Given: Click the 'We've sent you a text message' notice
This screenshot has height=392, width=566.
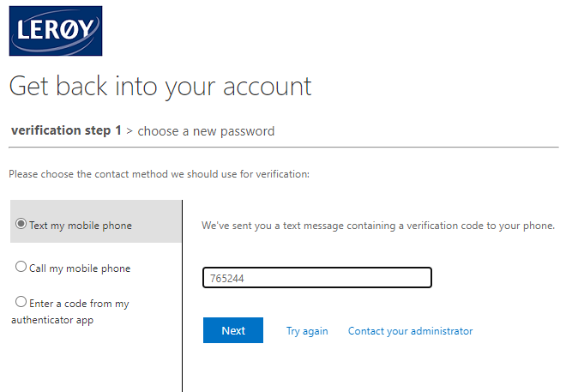Looking at the screenshot, I should point(378,226).
